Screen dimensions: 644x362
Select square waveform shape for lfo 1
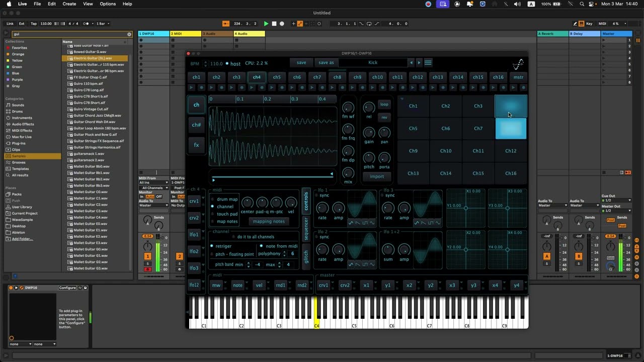coord(366,223)
